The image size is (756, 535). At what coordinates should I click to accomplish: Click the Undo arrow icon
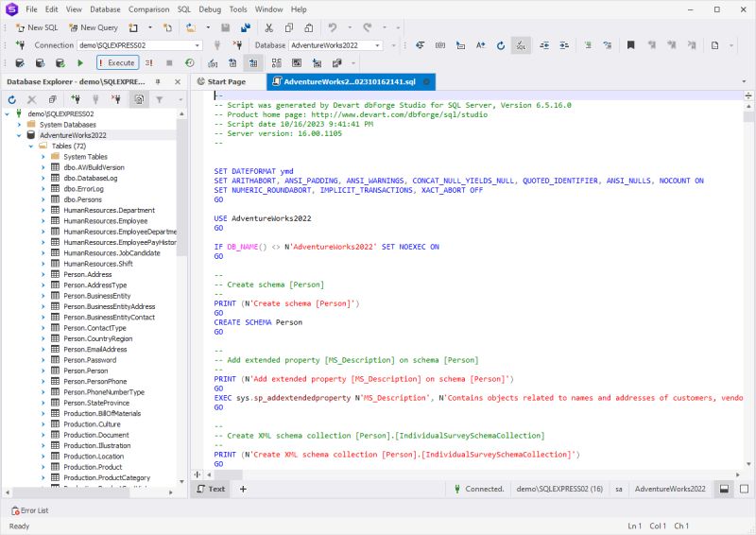click(333, 27)
